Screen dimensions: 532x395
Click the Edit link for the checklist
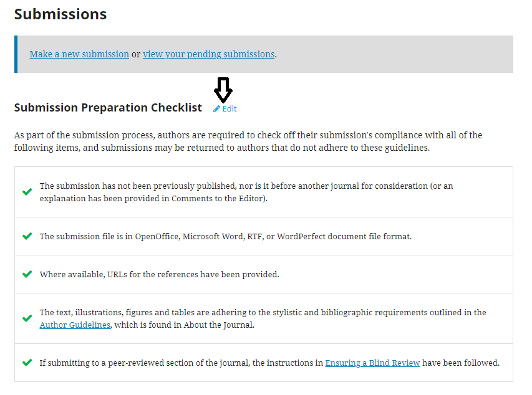pos(230,109)
